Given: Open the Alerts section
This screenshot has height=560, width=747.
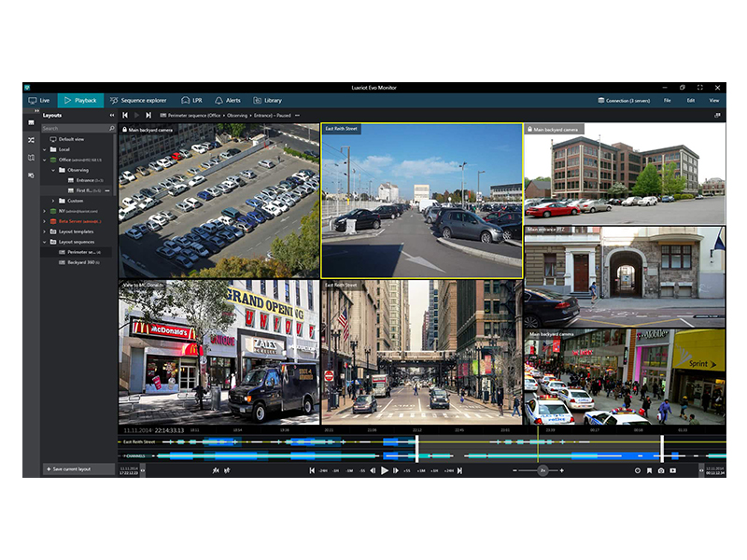Looking at the screenshot, I should point(228,100).
